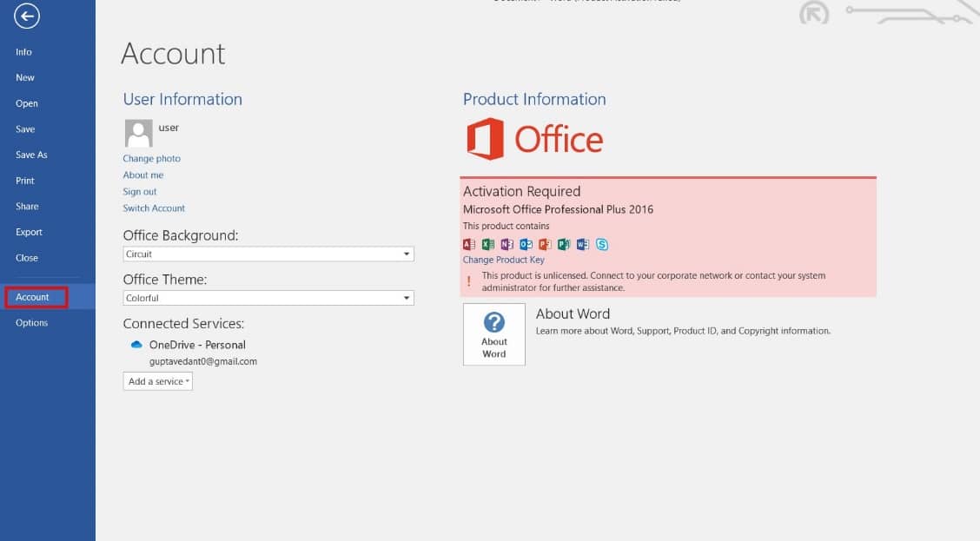Screen dimensions: 980x541
Task: Click the Switch Account link
Action: click(154, 208)
